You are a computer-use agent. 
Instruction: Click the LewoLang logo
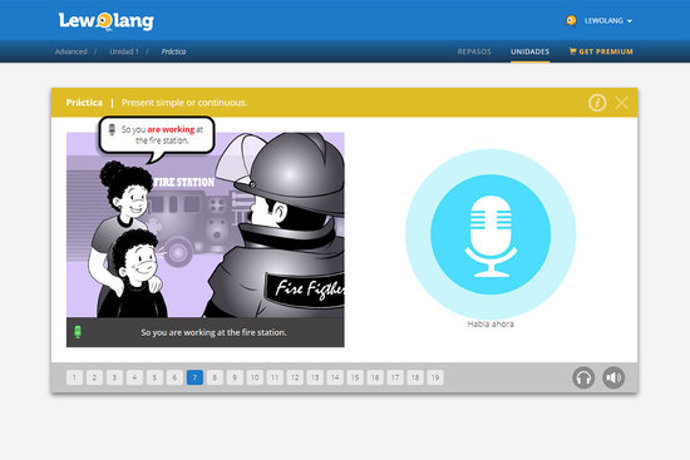tap(106, 21)
